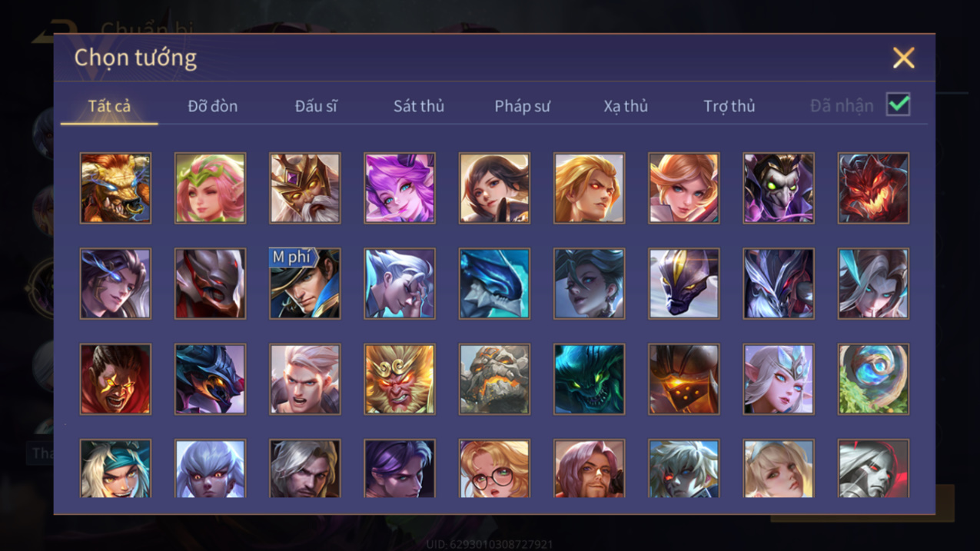The height and width of the screenshot is (551, 980).
Task: Pick the green-glowing sea monster hero
Action: (x=589, y=379)
